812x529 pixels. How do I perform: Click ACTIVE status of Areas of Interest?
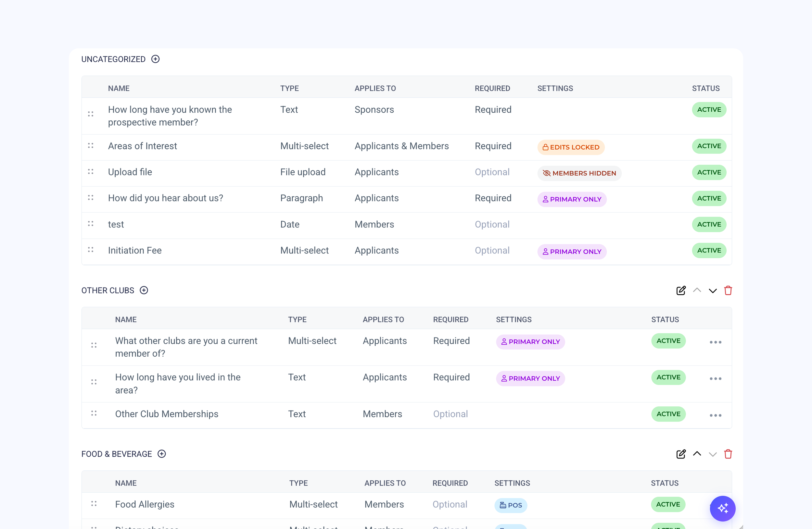(709, 146)
